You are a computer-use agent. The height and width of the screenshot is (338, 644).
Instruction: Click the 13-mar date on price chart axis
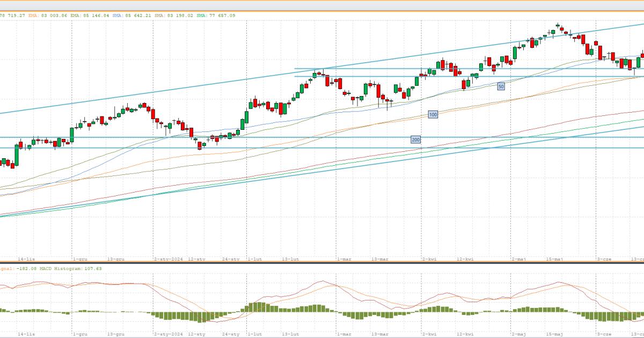click(x=379, y=259)
